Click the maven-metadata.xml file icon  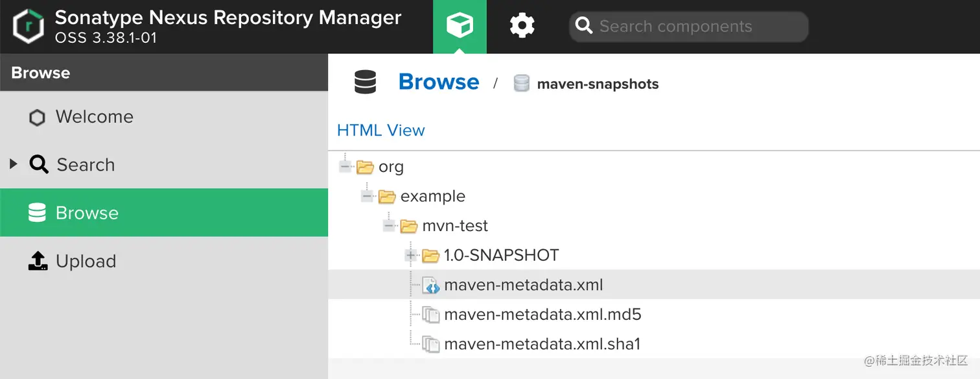coord(431,285)
